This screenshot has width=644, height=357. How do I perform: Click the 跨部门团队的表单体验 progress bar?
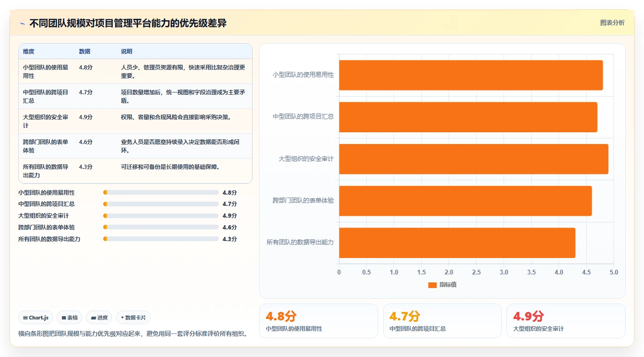pos(161,227)
